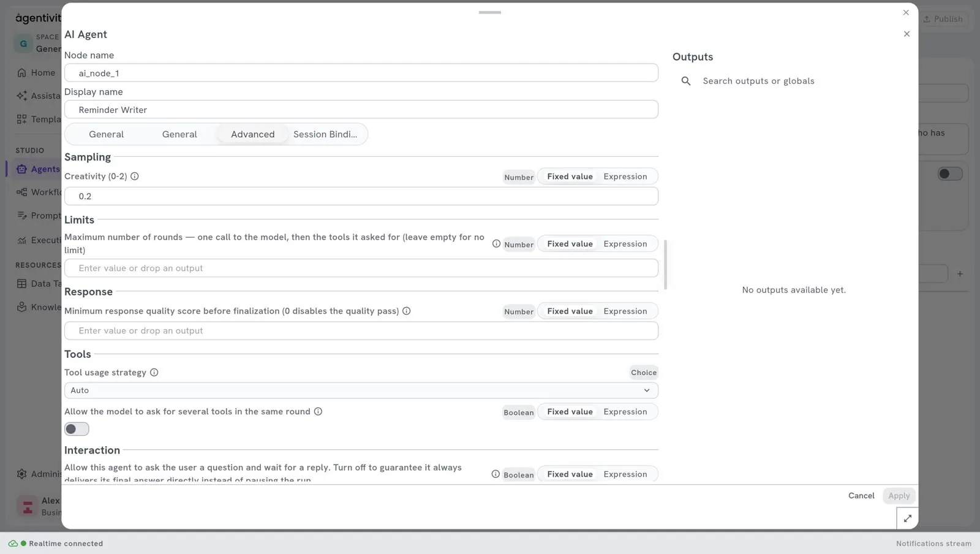Open Executions via its sidebar icon
This screenshot has width=980, height=554.
pyautogui.click(x=22, y=240)
